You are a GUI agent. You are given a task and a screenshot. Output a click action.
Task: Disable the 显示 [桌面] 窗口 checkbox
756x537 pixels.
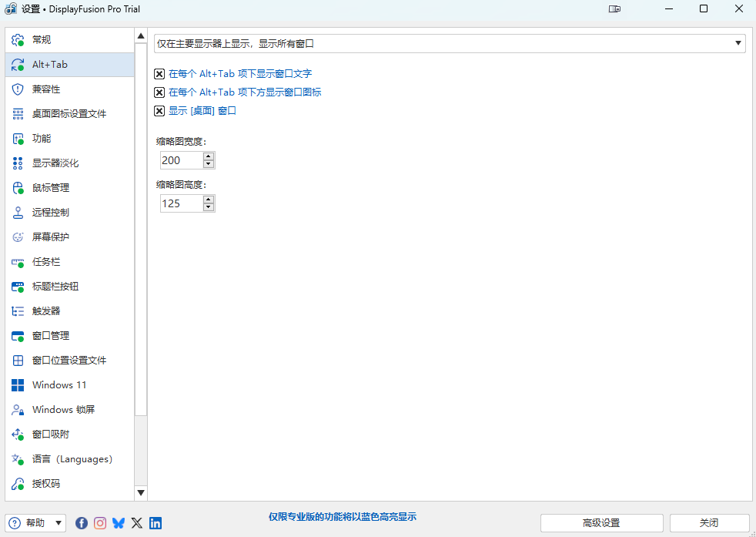pos(159,111)
